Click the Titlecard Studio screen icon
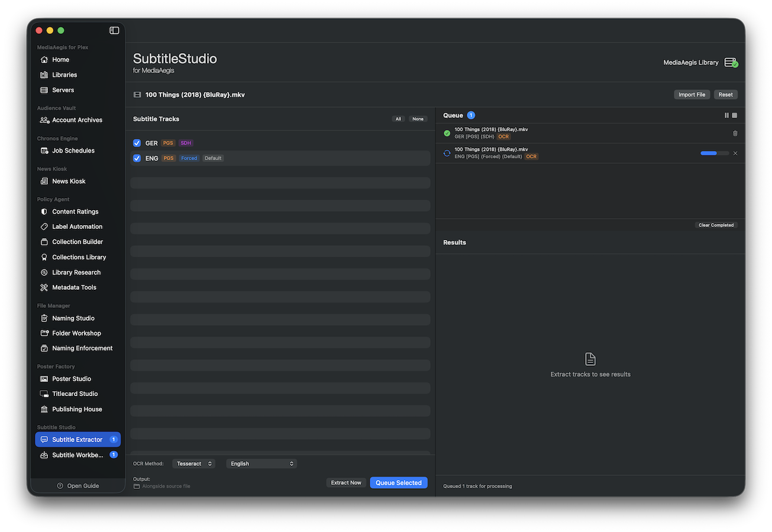Image resolution: width=772 pixels, height=532 pixels. [44, 394]
